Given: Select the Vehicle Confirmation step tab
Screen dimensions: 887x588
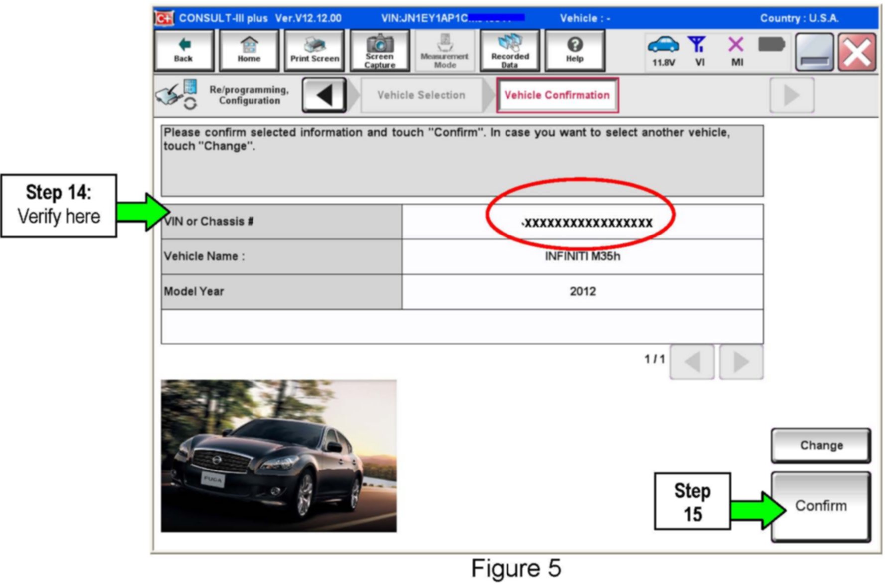Looking at the screenshot, I should pyautogui.click(x=557, y=95).
